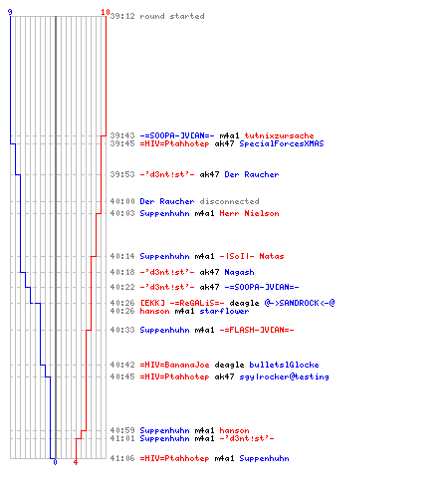Viewport: 448px width, 498px height.
Task: Select sgy|rocker@testing player name
Action: 284,376
